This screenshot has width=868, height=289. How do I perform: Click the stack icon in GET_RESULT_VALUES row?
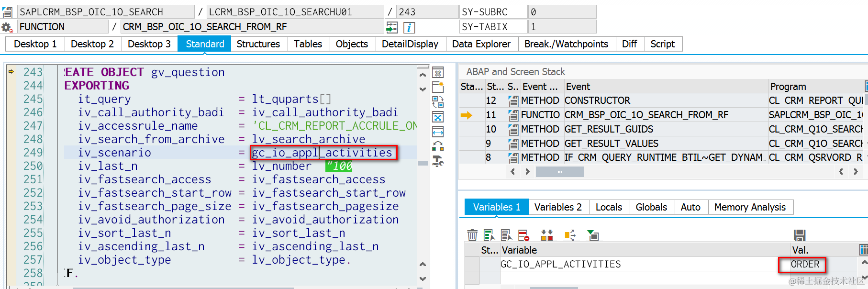tap(513, 144)
